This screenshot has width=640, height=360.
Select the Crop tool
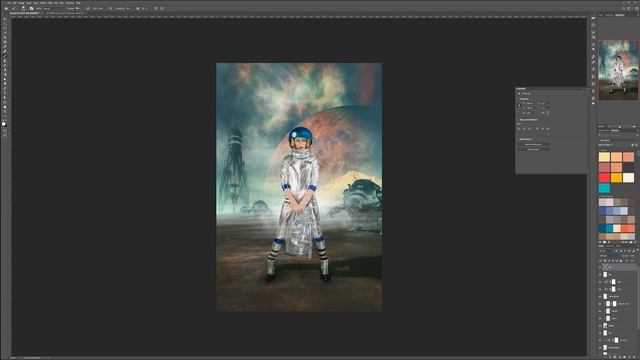[x=4, y=38]
